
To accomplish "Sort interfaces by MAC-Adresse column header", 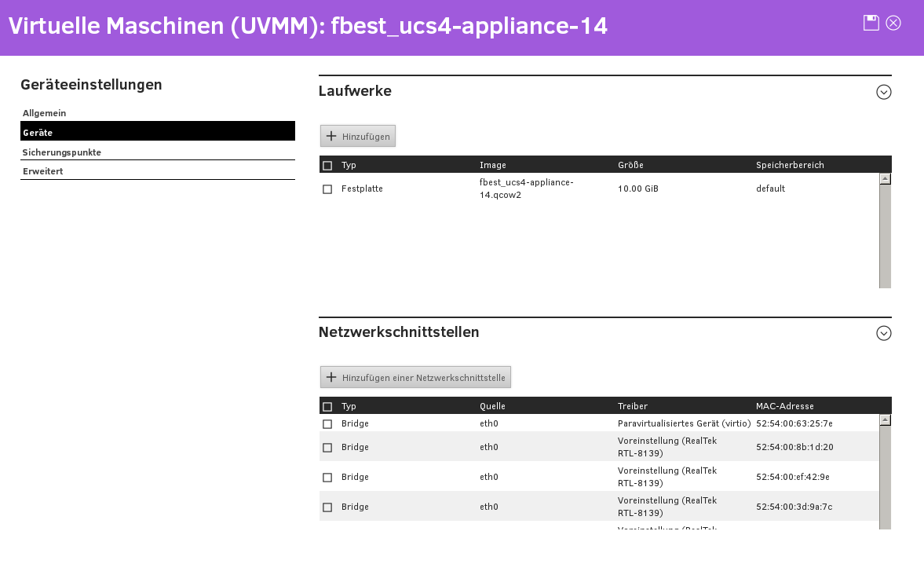I will pyautogui.click(x=784, y=406).
